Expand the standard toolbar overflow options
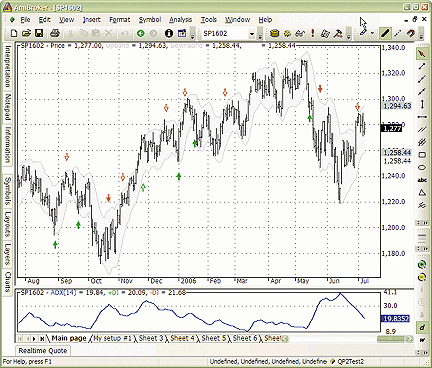 pyautogui.click(x=193, y=35)
